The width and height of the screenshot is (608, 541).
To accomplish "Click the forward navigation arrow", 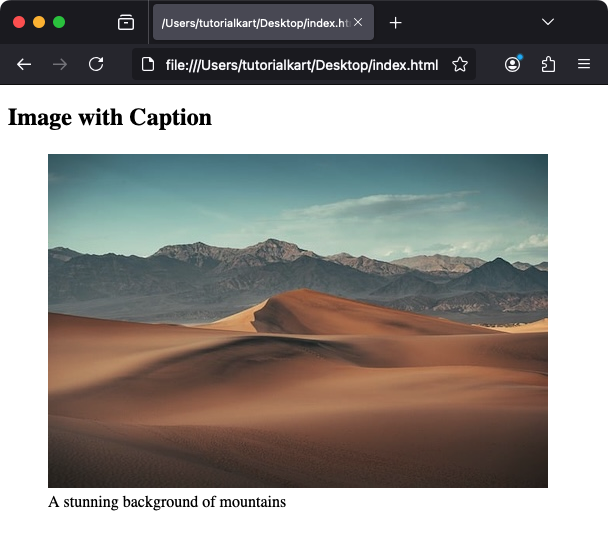I will (x=60, y=64).
